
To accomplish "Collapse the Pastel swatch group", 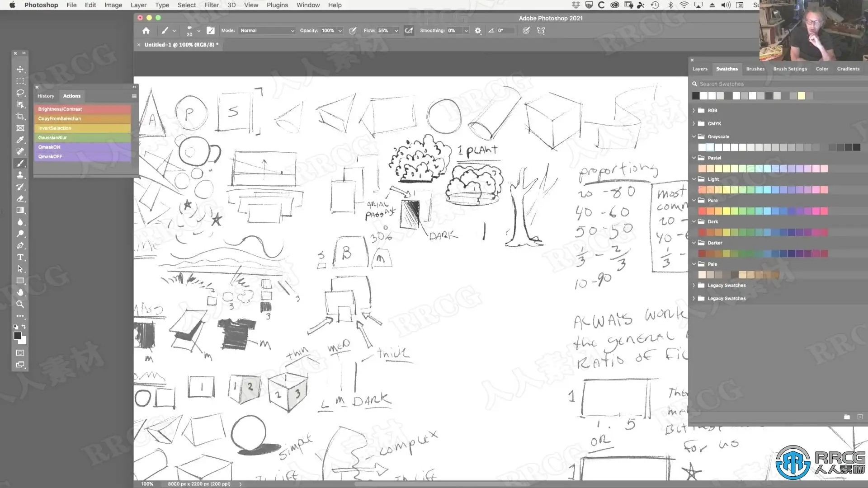I will [x=694, y=158].
